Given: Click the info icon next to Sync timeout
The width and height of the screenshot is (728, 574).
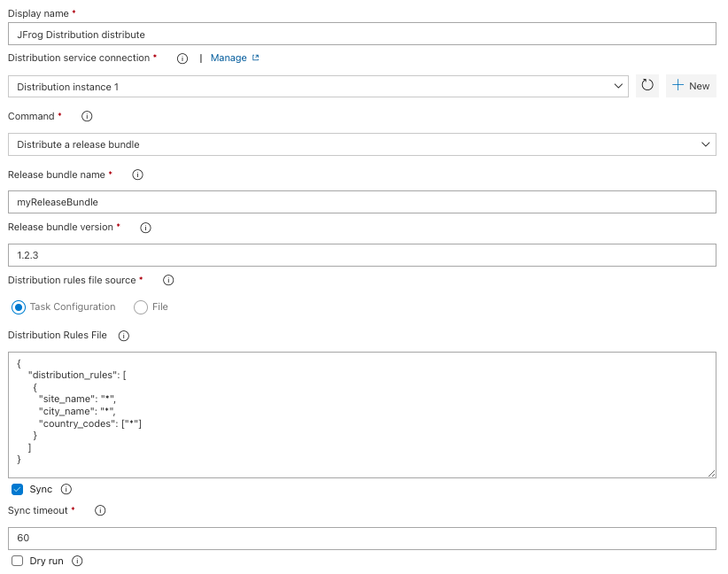Looking at the screenshot, I should pos(100,510).
